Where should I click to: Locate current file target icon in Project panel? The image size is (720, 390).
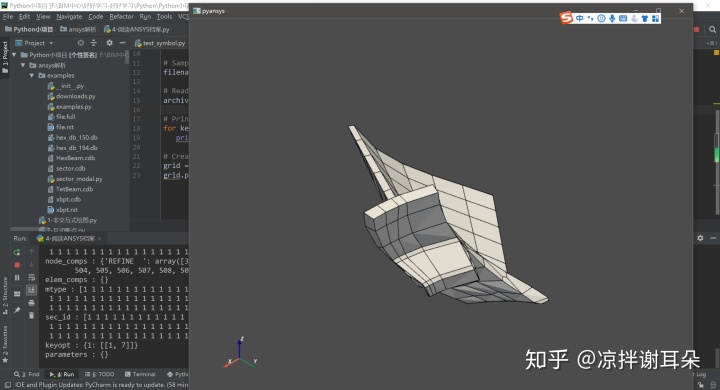coord(81,43)
